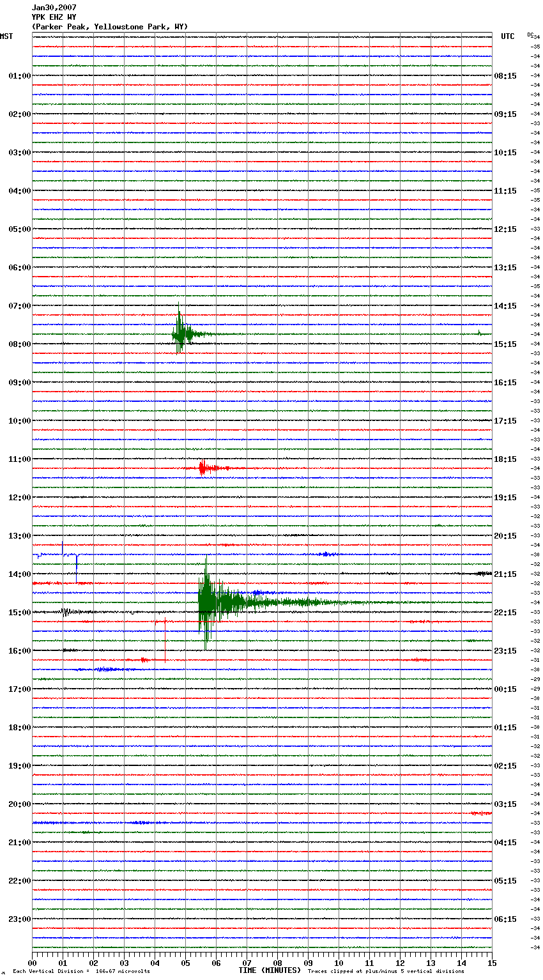
Task: Select the '09:00' MST time label
Action: tap(20, 383)
